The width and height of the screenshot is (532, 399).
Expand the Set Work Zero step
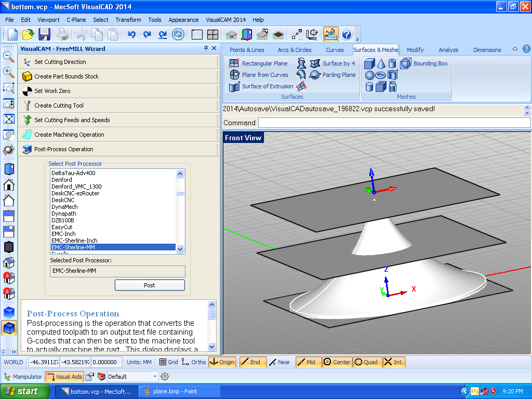point(52,91)
